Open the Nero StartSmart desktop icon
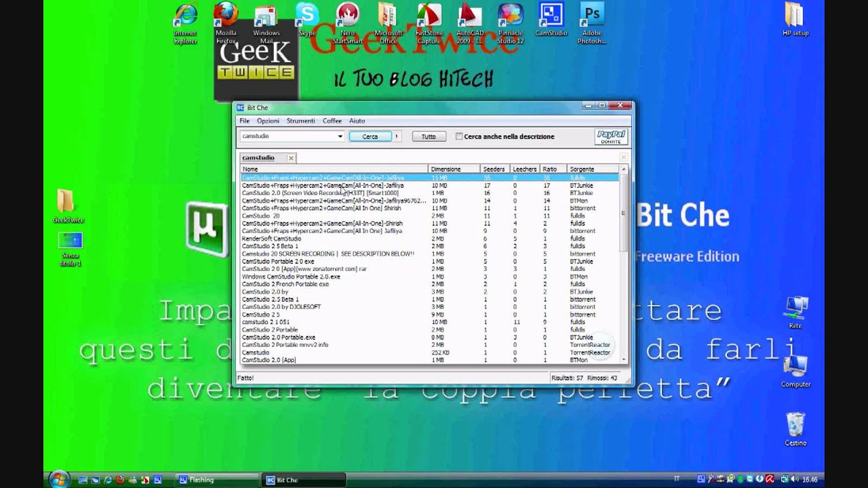 click(348, 24)
